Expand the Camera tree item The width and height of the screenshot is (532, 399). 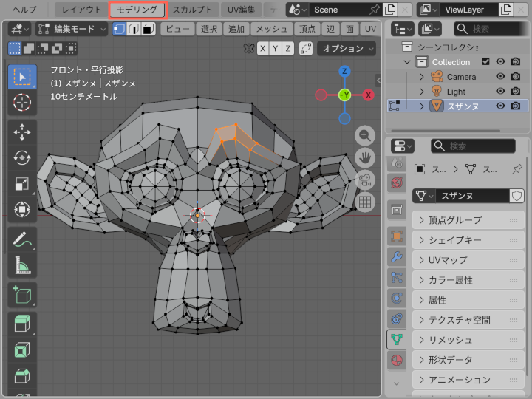click(422, 77)
